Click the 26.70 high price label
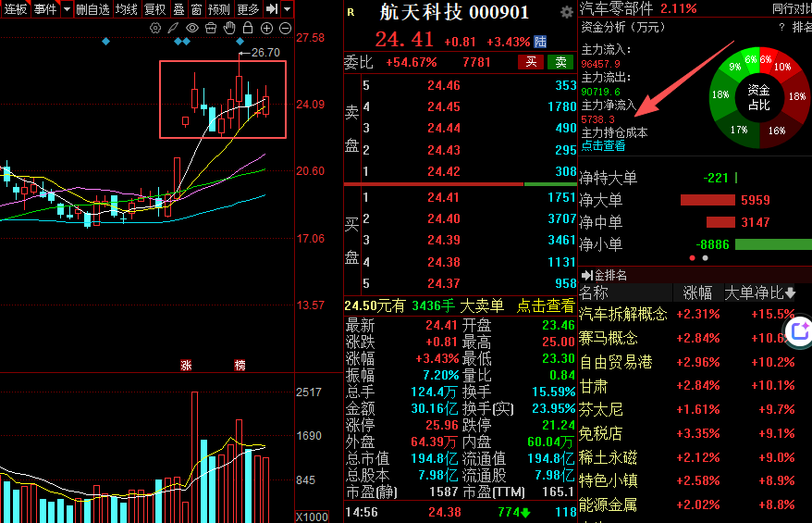812x523 pixels. [x=265, y=53]
